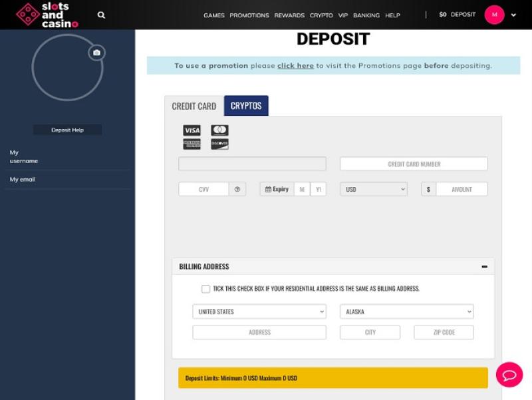Follow the 'click here' promotions link
Screen dimensions: 532x400
coord(295,65)
